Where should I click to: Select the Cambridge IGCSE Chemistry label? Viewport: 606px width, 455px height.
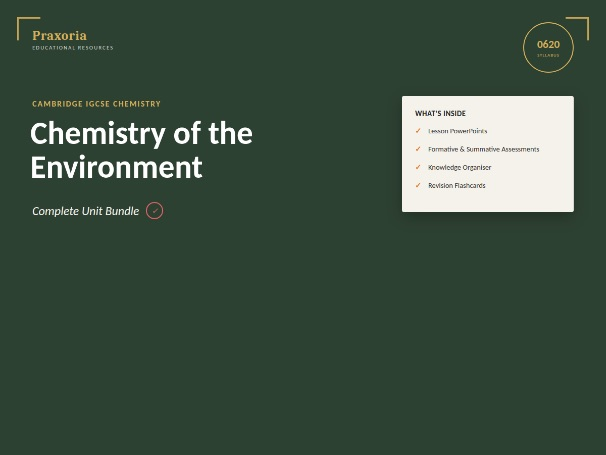pos(96,104)
